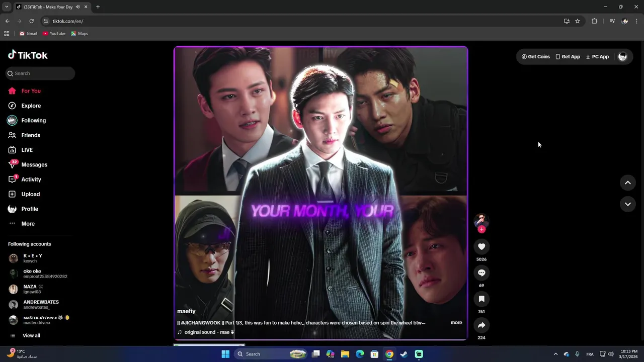Go to previous video with up arrow
This screenshot has width=644, height=362.
tap(628, 183)
